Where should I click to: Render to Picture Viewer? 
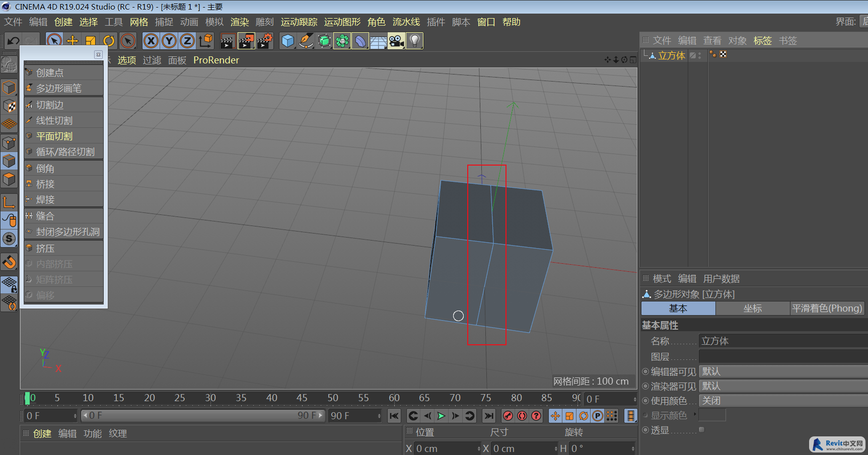(x=246, y=41)
